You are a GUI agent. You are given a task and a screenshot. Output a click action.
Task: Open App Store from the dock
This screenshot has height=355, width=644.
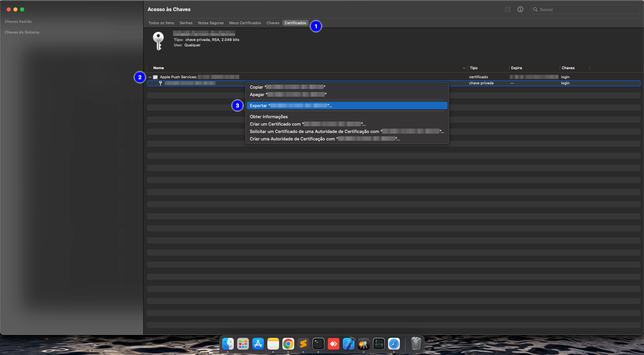258,344
